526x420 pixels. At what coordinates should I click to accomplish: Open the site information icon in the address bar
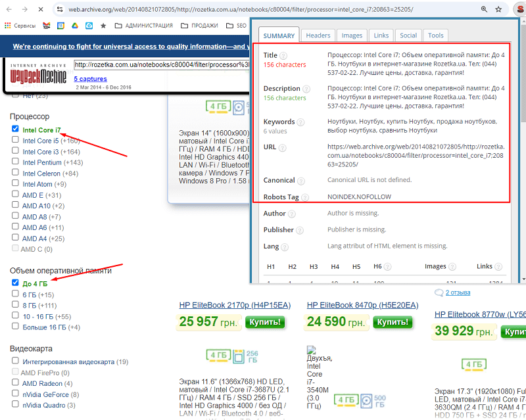pyautogui.click(x=60, y=9)
